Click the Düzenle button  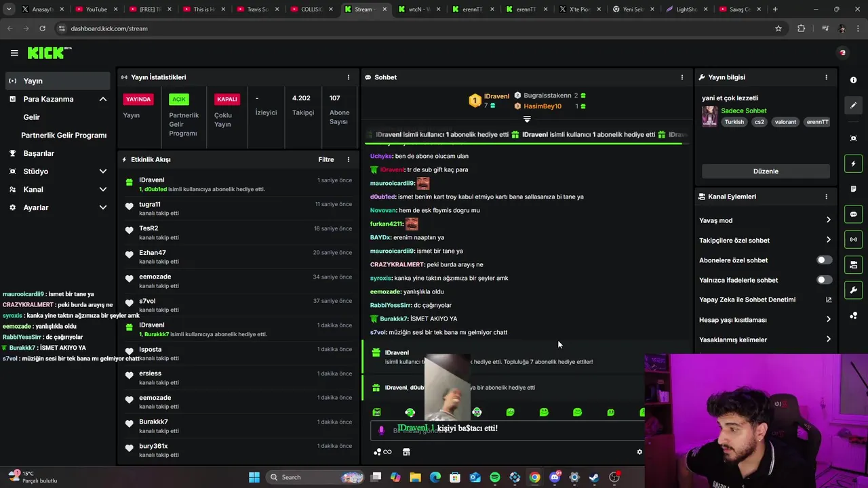tap(766, 171)
